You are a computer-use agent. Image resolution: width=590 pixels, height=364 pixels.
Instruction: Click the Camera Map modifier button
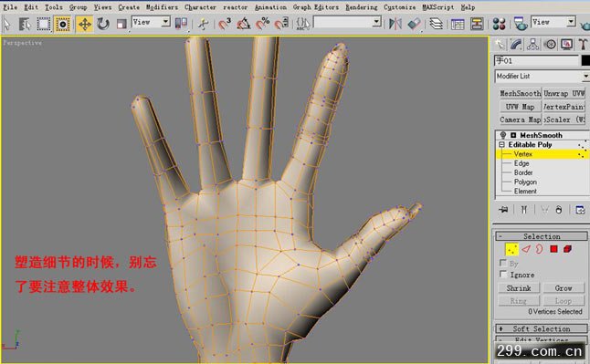[x=520, y=120]
